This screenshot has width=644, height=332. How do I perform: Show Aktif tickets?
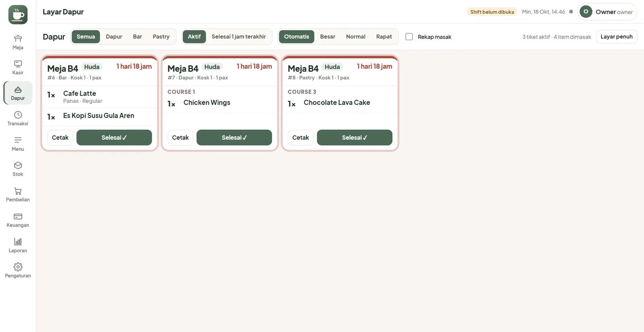click(194, 37)
